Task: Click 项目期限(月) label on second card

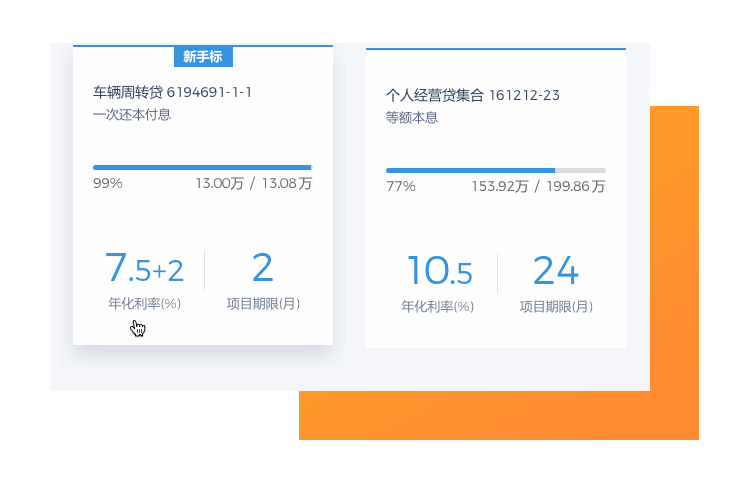Action: click(x=556, y=307)
